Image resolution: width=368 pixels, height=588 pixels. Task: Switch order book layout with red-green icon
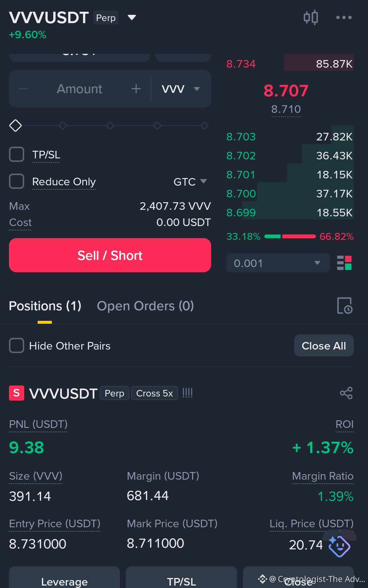click(344, 263)
